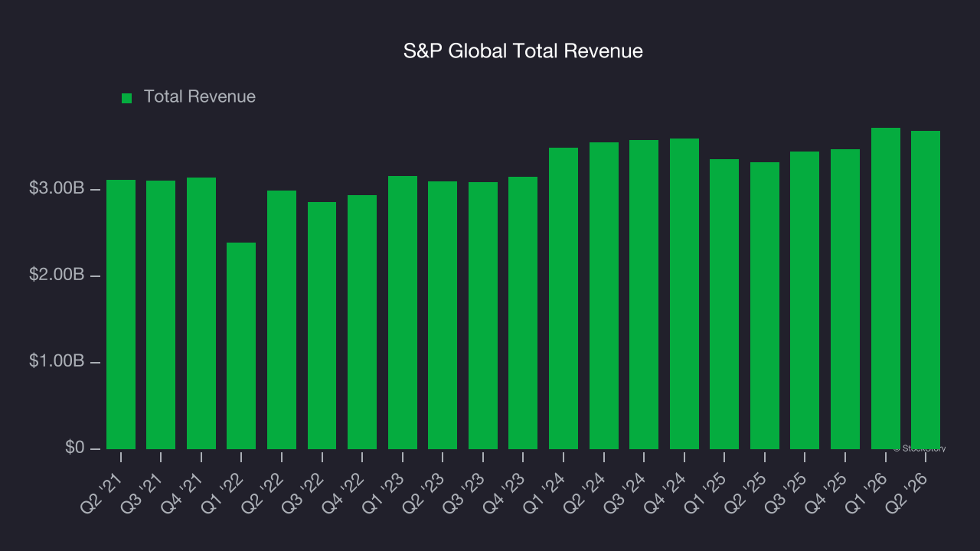The height and width of the screenshot is (551, 980).
Task: Select the Q2 '26 revenue bar
Action: pos(926,290)
